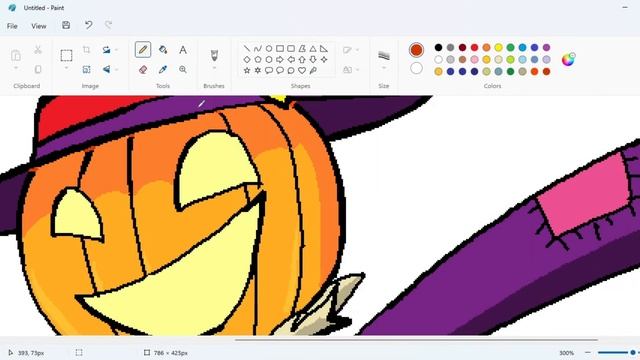Select the Color picker eyedropper tool
This screenshot has height=360, width=640.
(163, 69)
